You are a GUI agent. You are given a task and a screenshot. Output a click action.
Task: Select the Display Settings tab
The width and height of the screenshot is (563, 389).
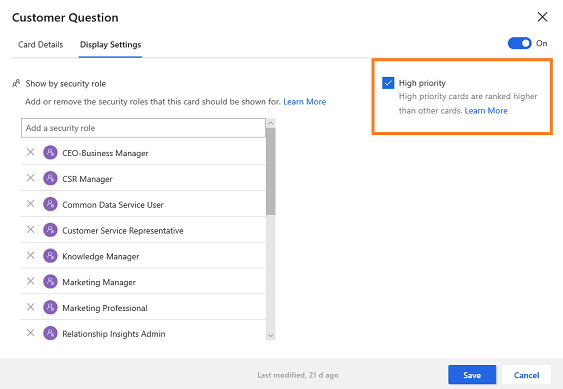pos(111,45)
